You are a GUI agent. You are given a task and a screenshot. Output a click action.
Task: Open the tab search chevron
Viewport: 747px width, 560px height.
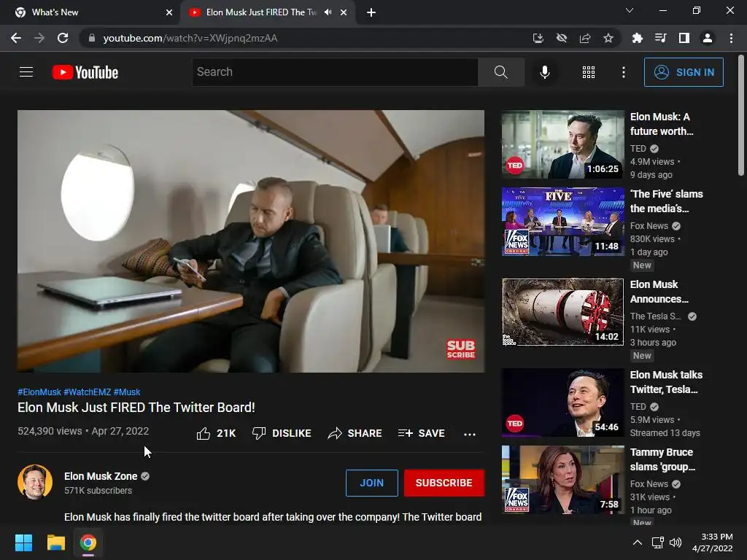tap(630, 10)
